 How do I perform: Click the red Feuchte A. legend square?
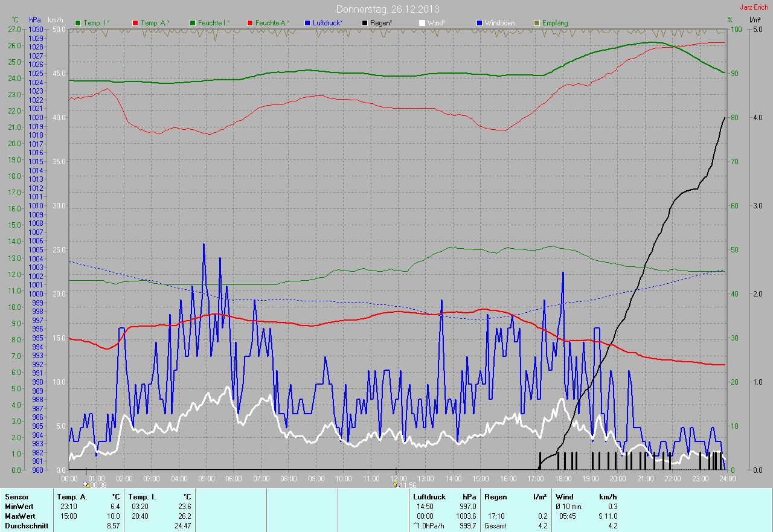(250, 23)
